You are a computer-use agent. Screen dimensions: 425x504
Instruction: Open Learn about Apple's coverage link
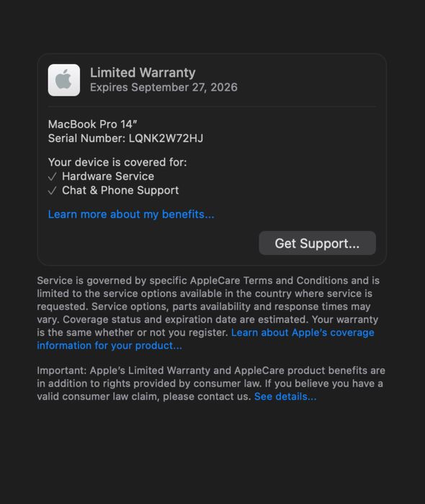[303, 333]
